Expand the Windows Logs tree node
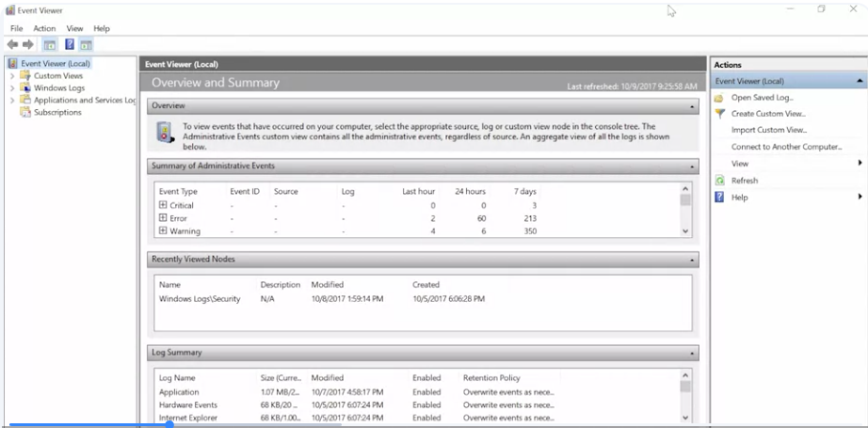Viewport: 868px width, 428px height. [12, 87]
